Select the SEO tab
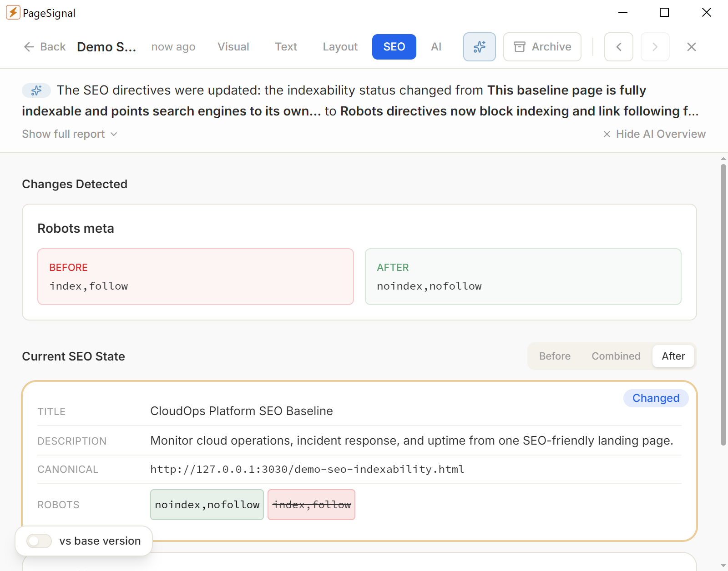The height and width of the screenshot is (571, 728). coord(394,47)
